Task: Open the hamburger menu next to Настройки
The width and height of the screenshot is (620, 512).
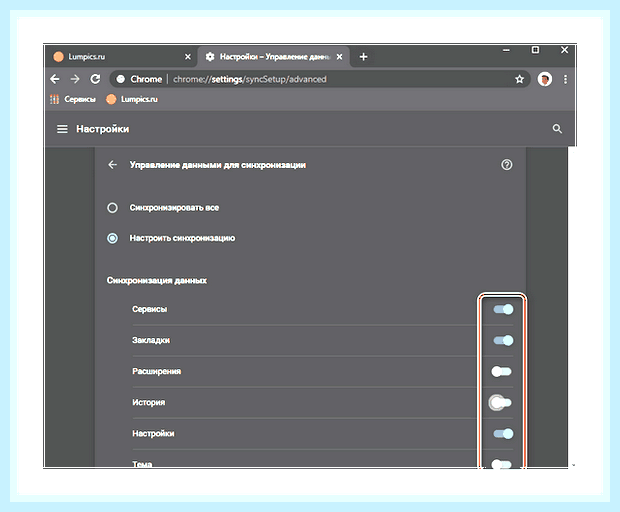Action: pyautogui.click(x=62, y=129)
